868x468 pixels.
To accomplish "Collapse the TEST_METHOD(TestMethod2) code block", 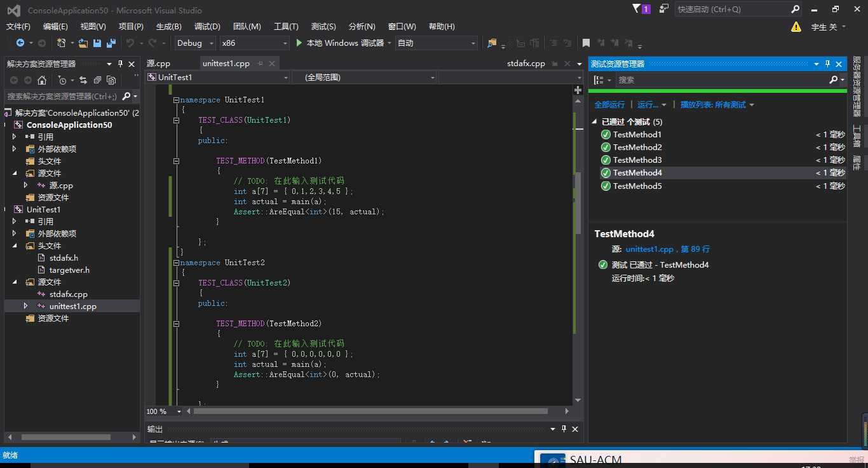I will (x=176, y=324).
